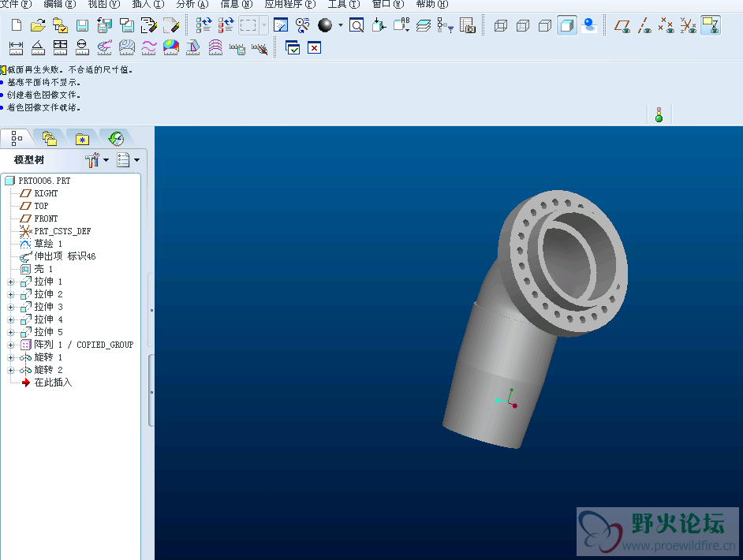Click the traffic light regeneration status icon
The image size is (743, 560).
pyautogui.click(x=659, y=114)
